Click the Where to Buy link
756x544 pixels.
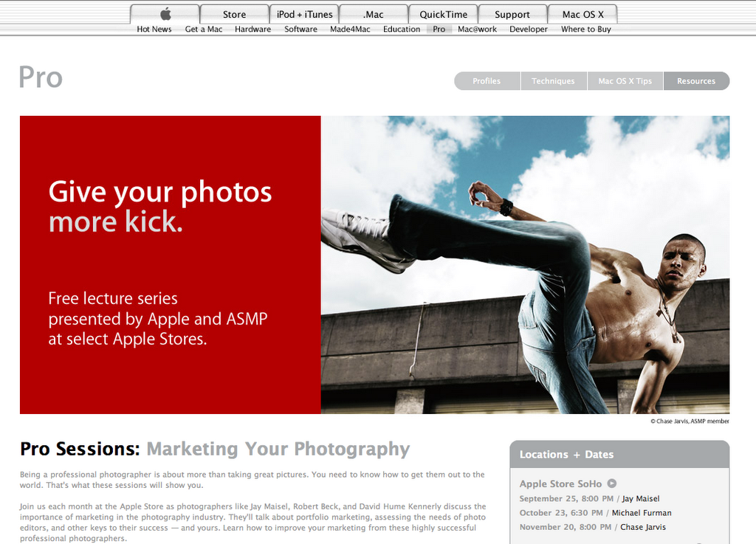[585, 29]
